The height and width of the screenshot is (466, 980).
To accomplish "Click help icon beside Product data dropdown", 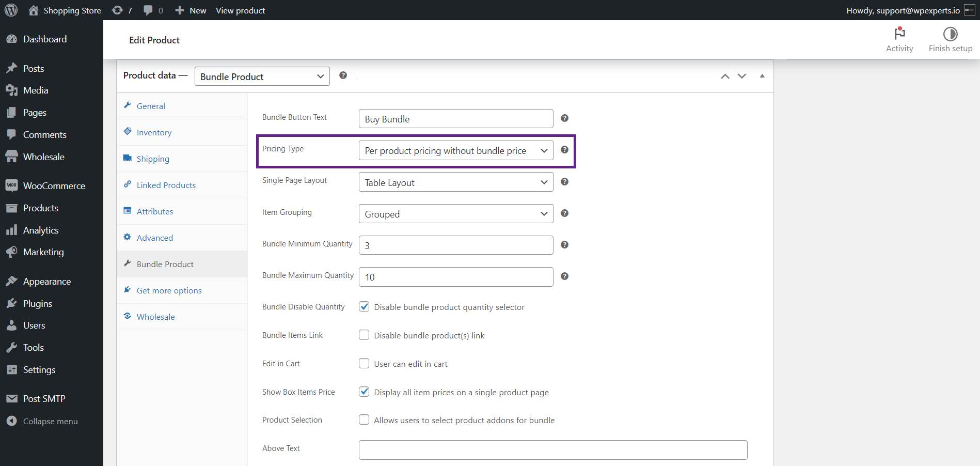I will tap(343, 75).
